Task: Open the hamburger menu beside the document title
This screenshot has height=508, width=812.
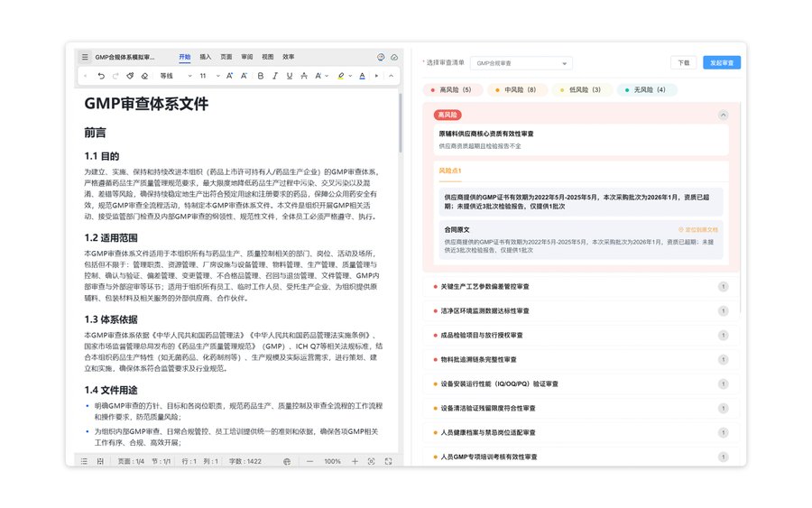Action: click(85, 57)
